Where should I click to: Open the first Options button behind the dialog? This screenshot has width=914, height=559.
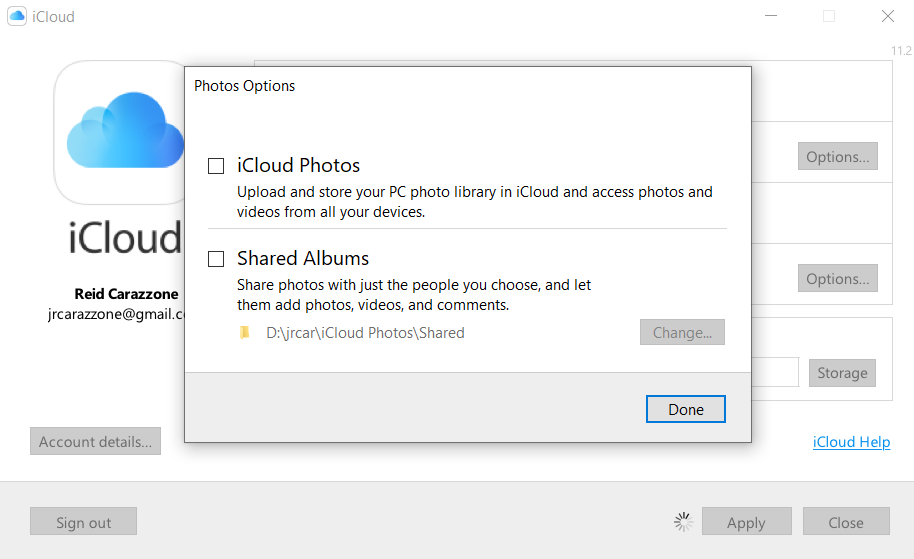pos(837,157)
